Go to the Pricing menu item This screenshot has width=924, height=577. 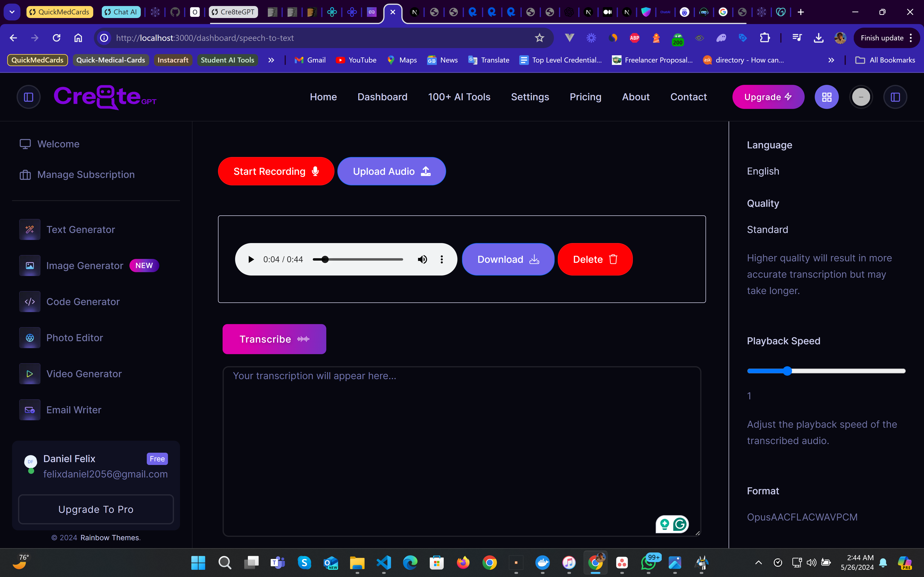[x=585, y=97]
